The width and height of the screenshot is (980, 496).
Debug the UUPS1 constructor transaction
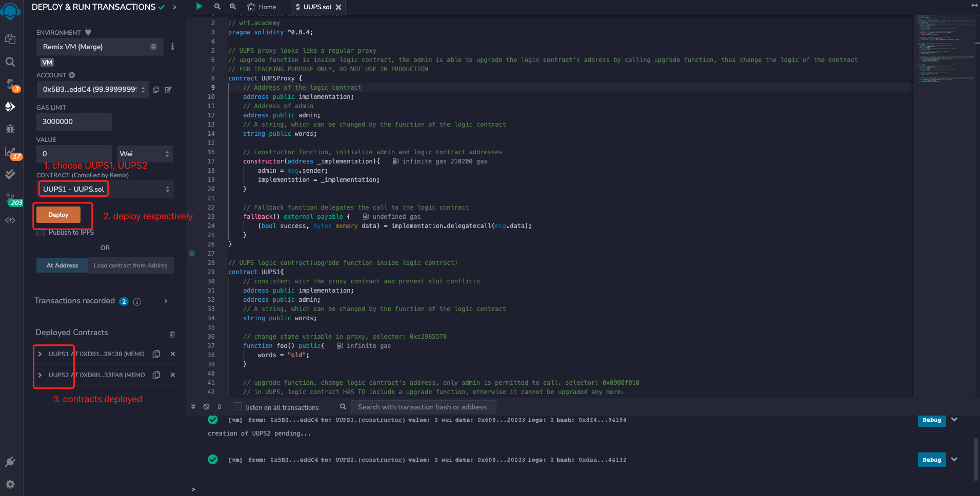pyautogui.click(x=932, y=420)
